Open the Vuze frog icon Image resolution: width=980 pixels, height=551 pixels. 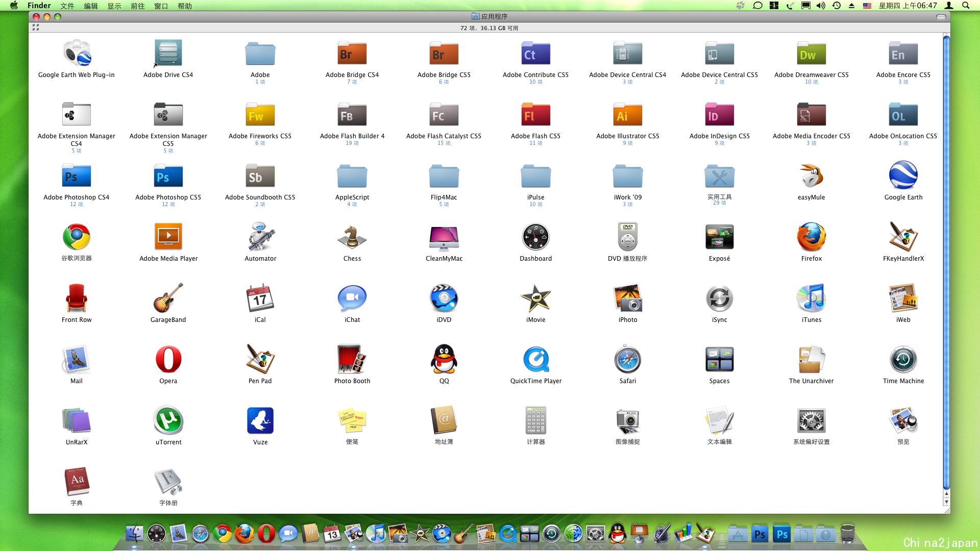coord(260,420)
